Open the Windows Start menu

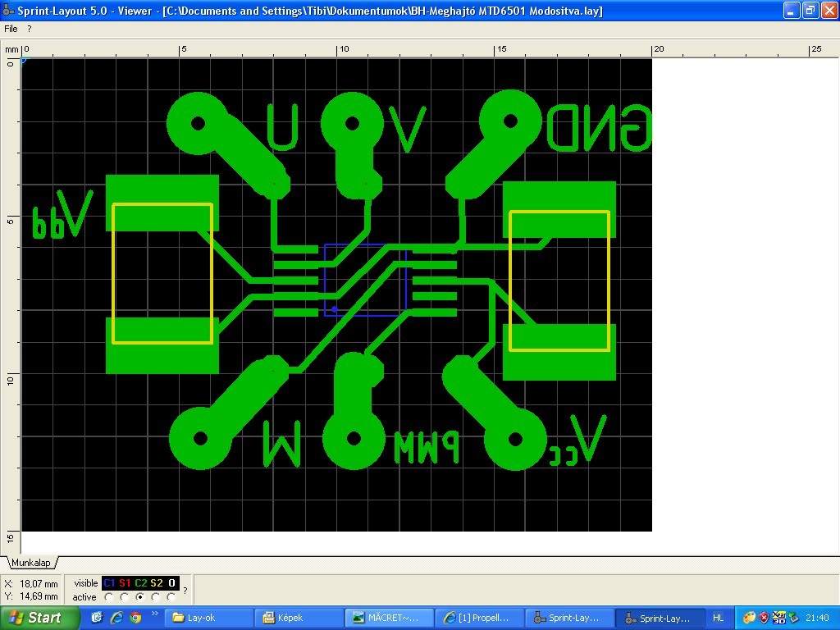point(39,618)
